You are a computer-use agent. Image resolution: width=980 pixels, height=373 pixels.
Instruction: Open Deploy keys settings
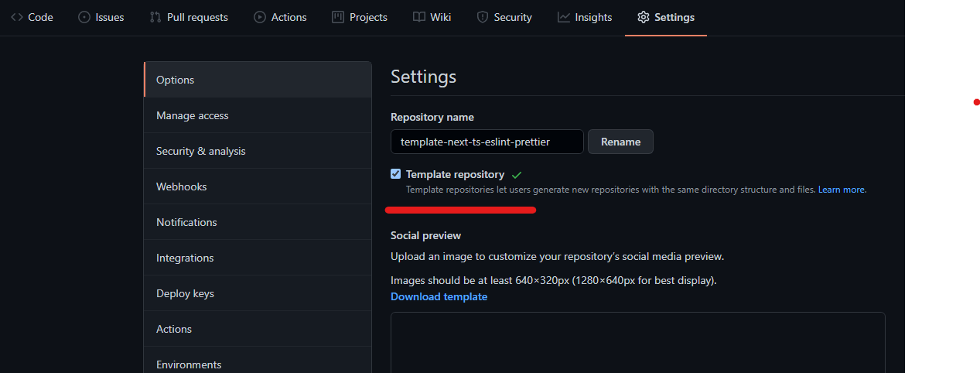pos(258,293)
